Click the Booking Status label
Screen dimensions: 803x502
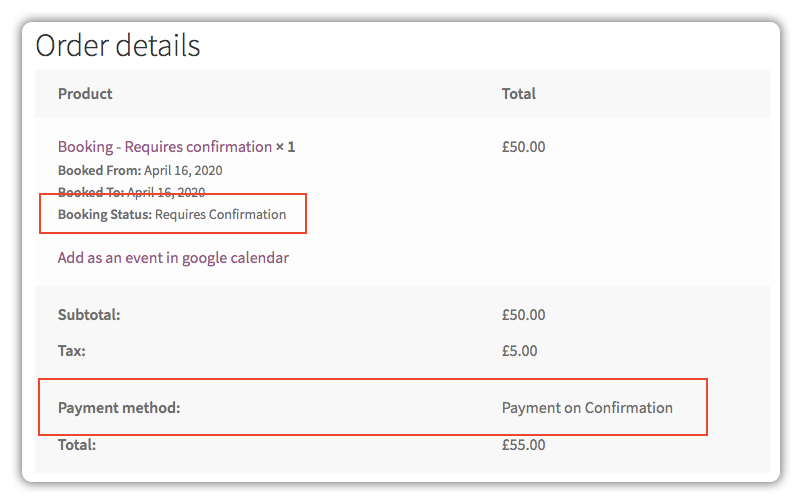point(105,215)
